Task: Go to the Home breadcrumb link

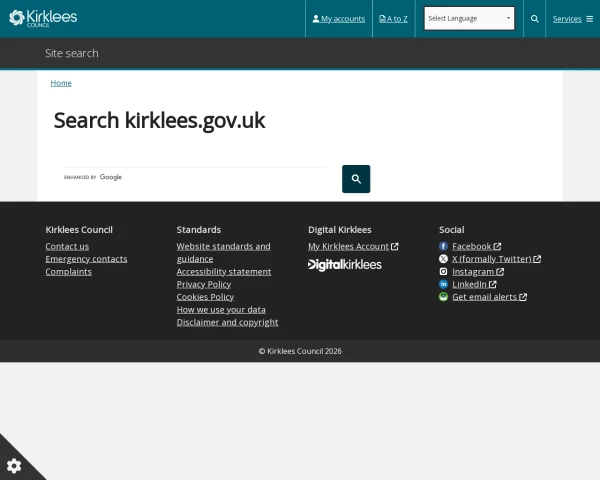Action: [61, 83]
